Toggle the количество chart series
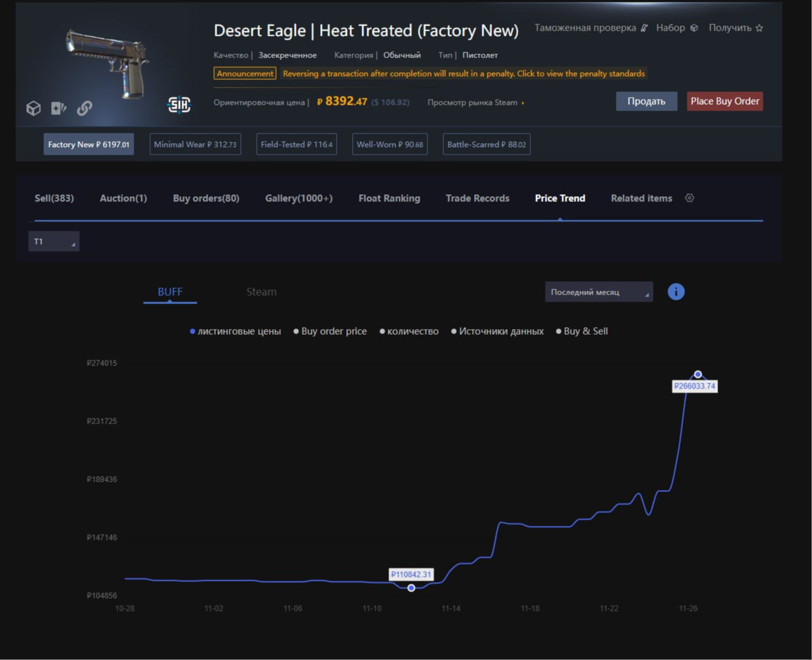This screenshot has width=812, height=660. tap(410, 331)
